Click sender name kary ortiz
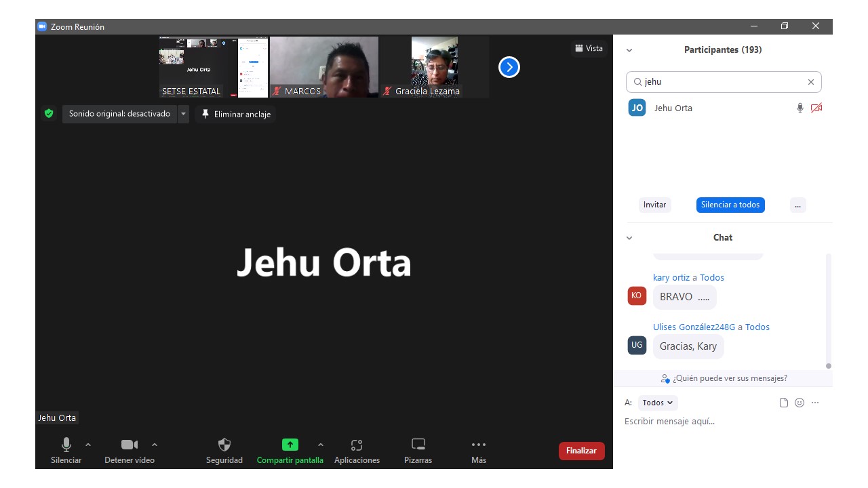Viewport: 868px width, 488px height. tap(671, 277)
